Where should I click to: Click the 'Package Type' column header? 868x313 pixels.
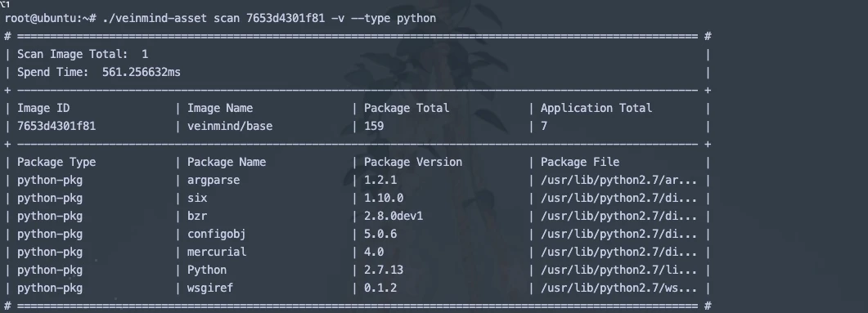click(x=56, y=162)
